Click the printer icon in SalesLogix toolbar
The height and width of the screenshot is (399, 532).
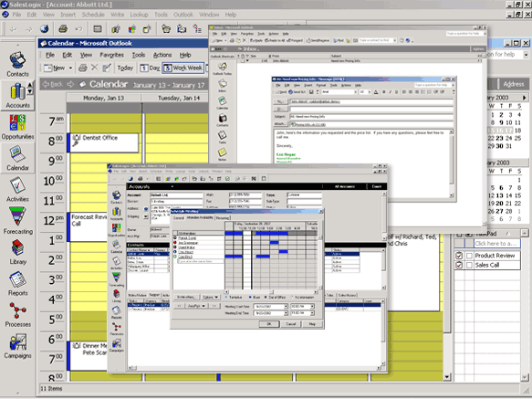tap(63, 29)
